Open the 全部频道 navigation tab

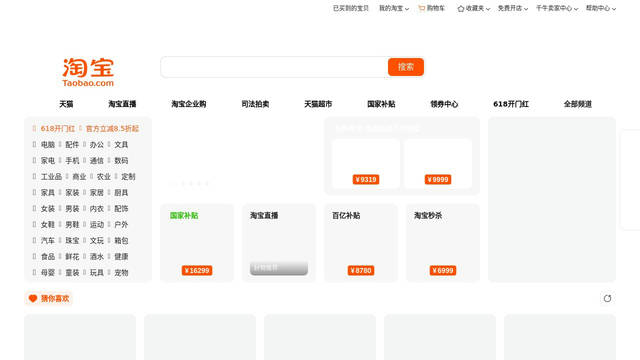click(578, 104)
